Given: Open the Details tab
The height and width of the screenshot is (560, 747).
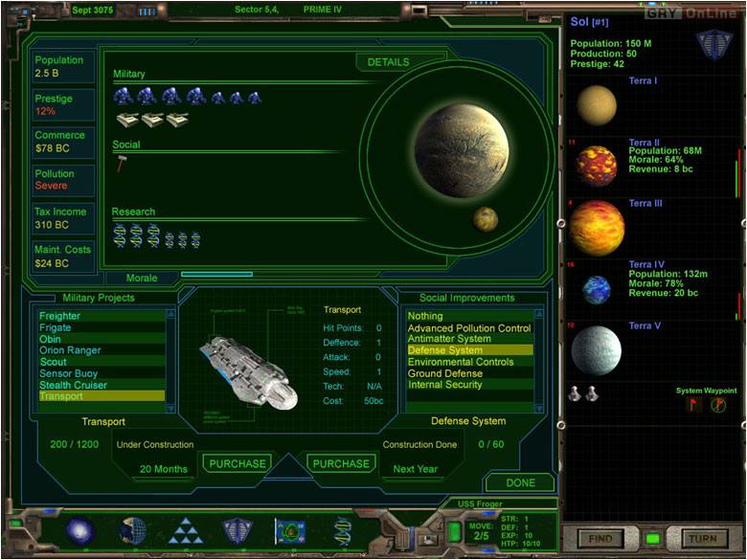Looking at the screenshot, I should point(388,62).
